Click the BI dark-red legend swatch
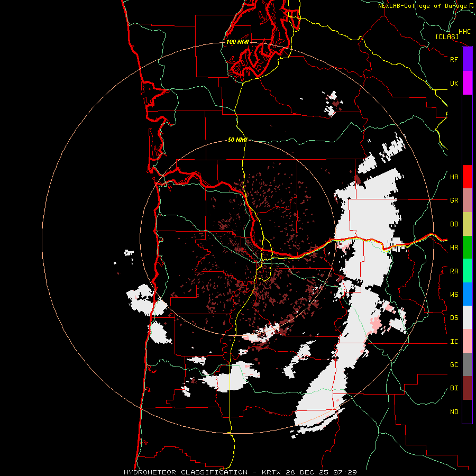Viewport: 476px width, 476px height. tap(467, 388)
